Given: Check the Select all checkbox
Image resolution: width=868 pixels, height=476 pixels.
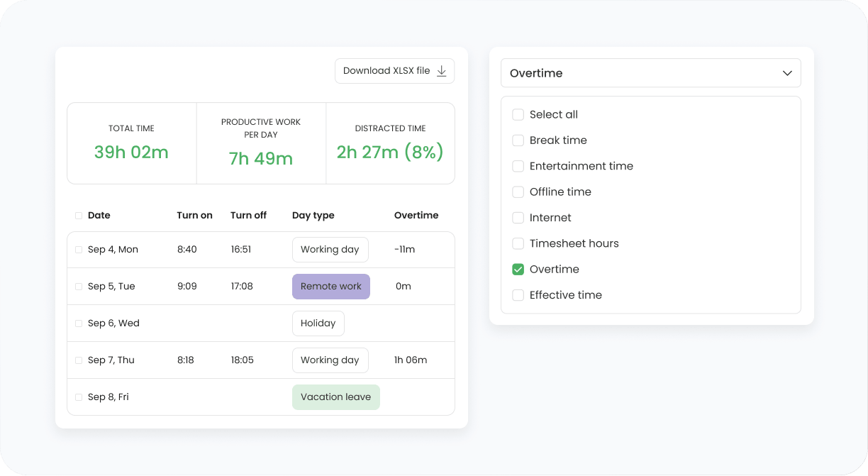Looking at the screenshot, I should point(518,115).
